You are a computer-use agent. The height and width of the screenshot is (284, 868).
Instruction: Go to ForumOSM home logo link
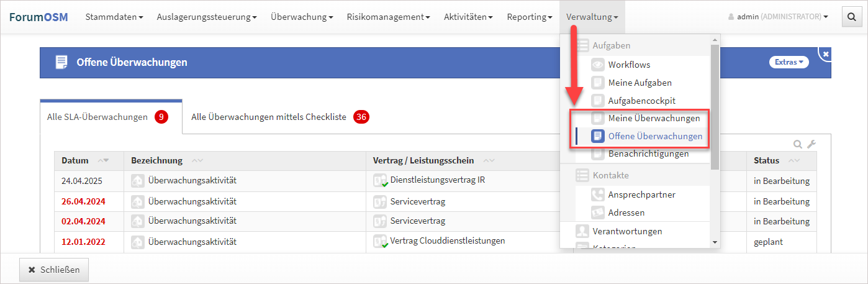tap(38, 17)
